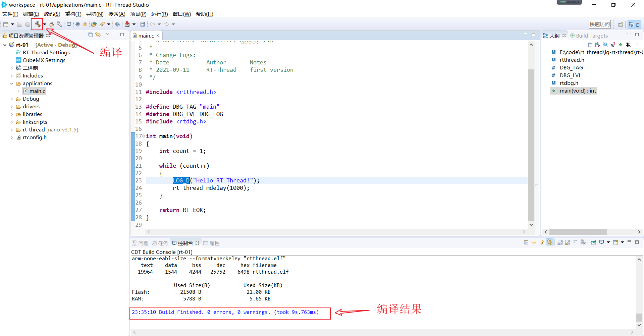Sort Outline members alphabetically
This screenshot has width=644, height=336.
[x=597, y=45]
